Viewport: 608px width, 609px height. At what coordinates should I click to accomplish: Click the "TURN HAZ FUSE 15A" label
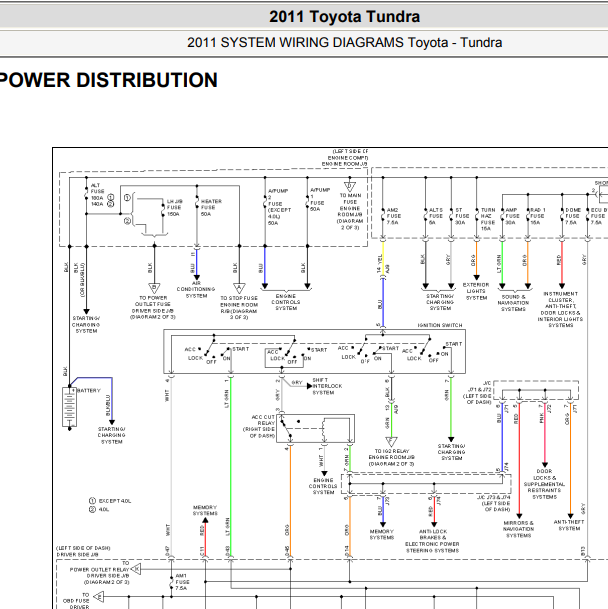point(488,219)
